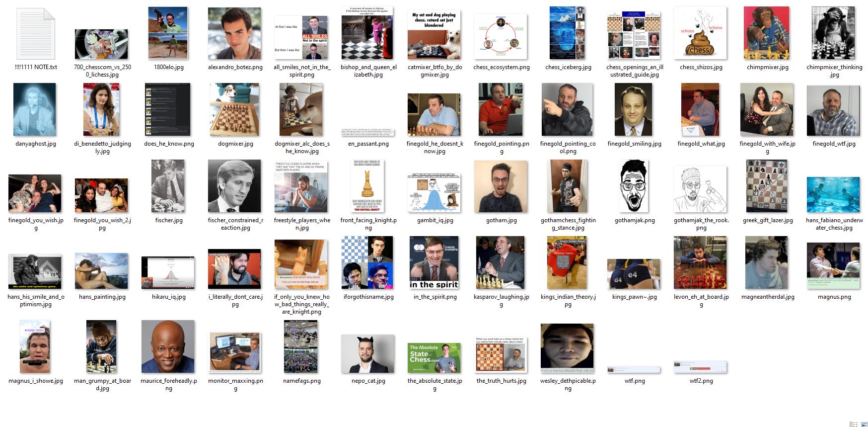Click the file name 'fischer_constrained_reaction.jpg'
Image resolution: width=868 pixels, height=427 pixels.
(x=235, y=224)
